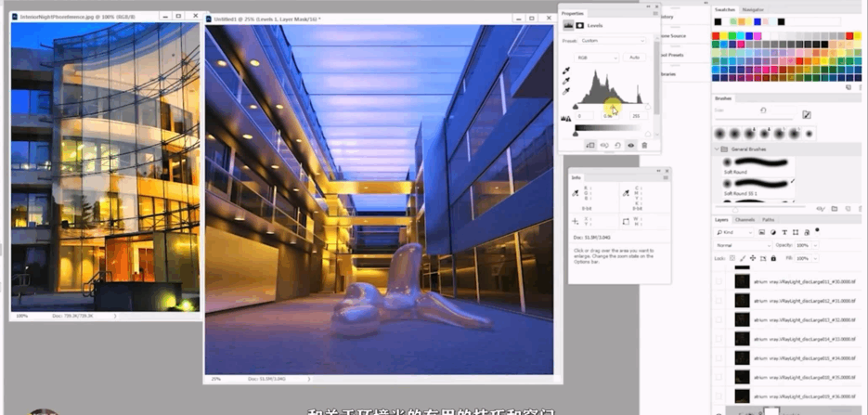This screenshot has width=868, height=415.
Task: Collapse the Properties panel double arrows
Action: 649,7
